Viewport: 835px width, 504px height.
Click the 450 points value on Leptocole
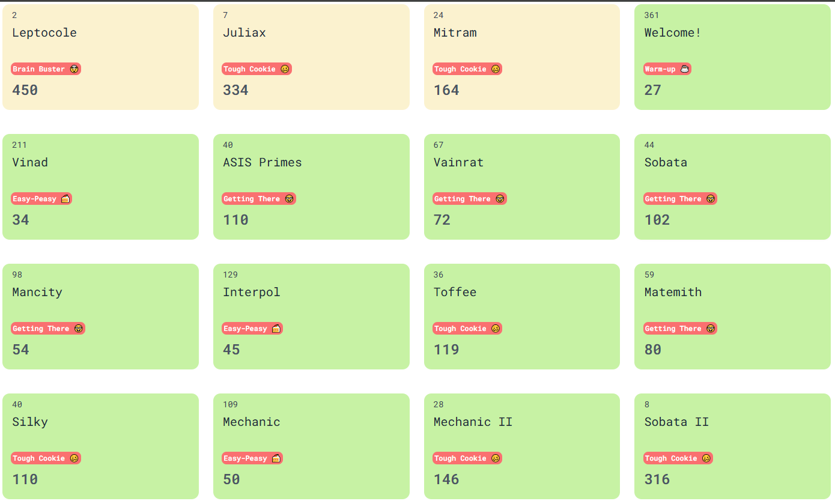[25, 90]
